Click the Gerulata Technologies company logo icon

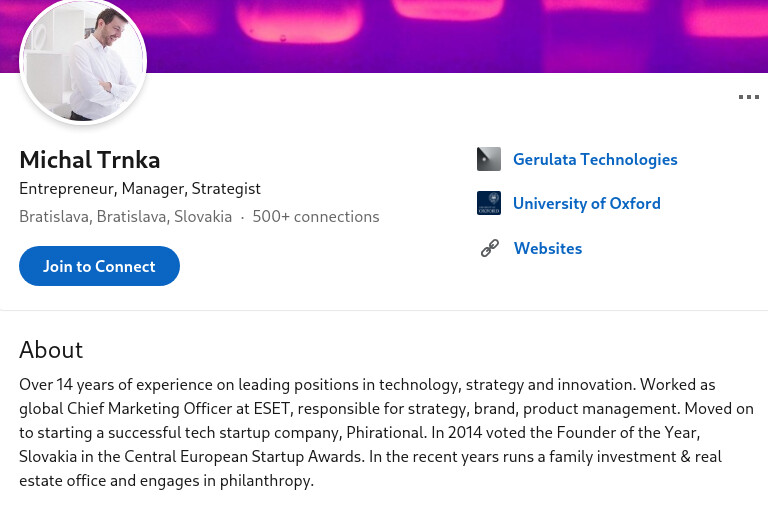(x=489, y=159)
